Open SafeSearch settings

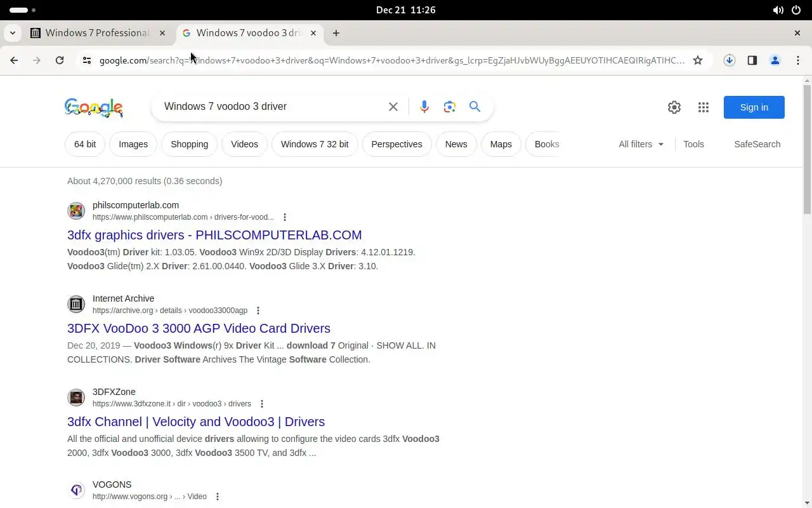coord(757,144)
